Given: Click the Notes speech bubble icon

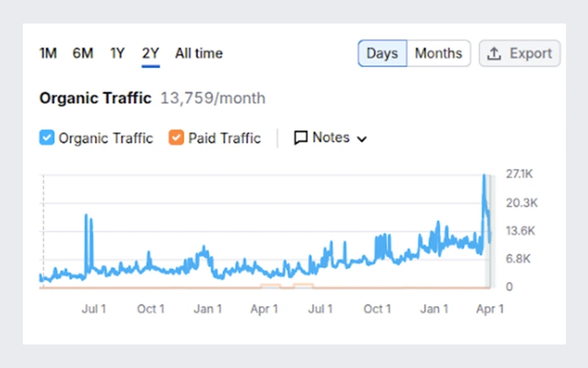Looking at the screenshot, I should click(x=301, y=138).
